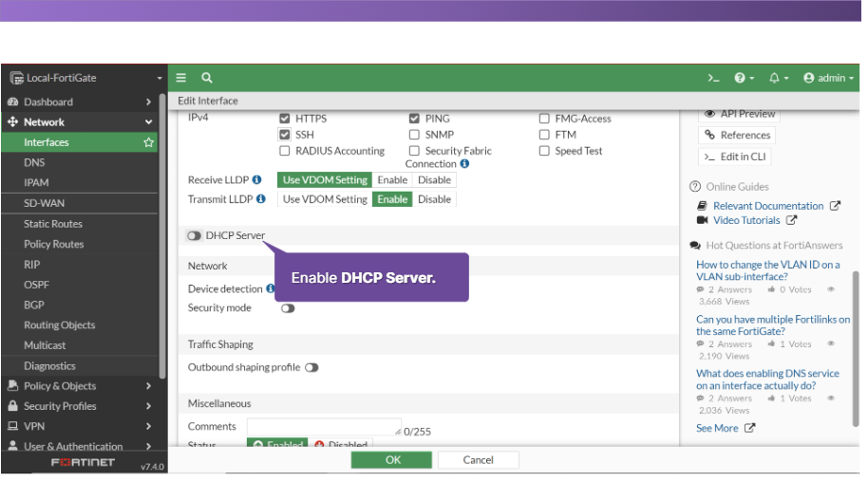868x482 pixels.
Task: Open the VLAN ID FortiAnswers question link
Action: tap(767, 270)
